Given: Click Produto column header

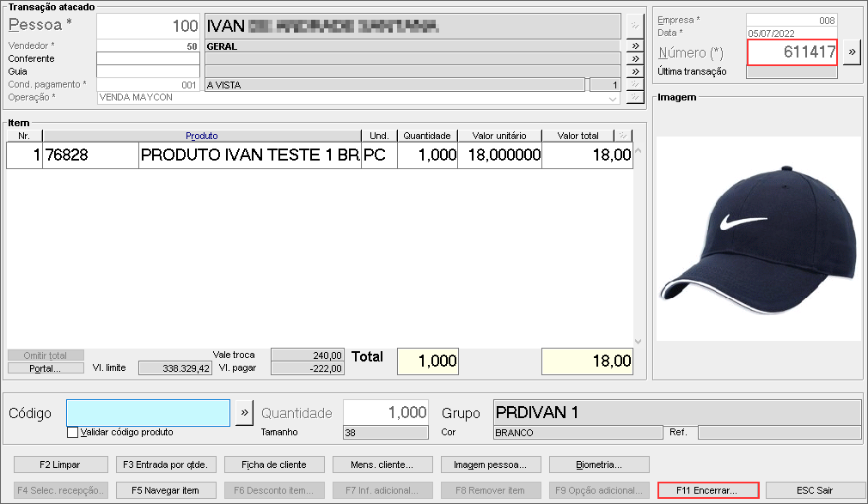Looking at the screenshot, I should pos(201,136).
